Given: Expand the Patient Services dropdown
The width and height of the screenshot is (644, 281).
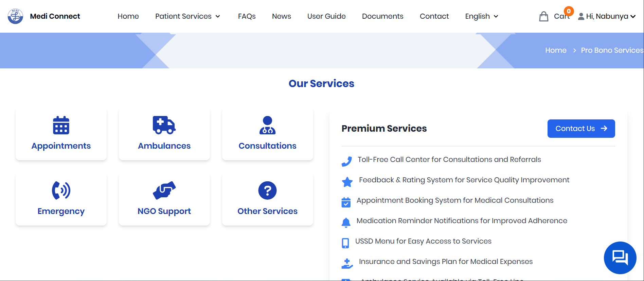Looking at the screenshot, I should pos(187,16).
